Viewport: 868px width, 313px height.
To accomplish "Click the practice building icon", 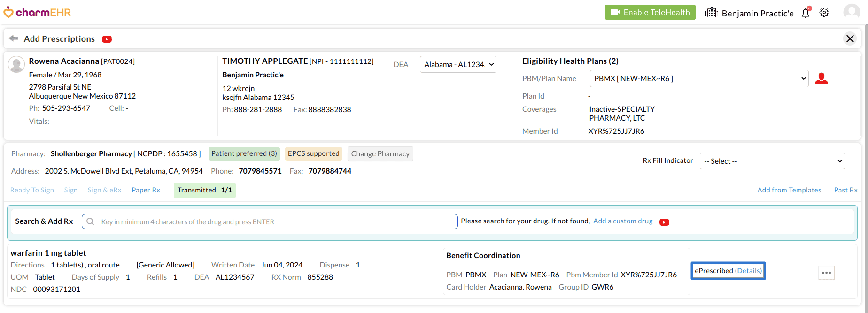I will (712, 13).
